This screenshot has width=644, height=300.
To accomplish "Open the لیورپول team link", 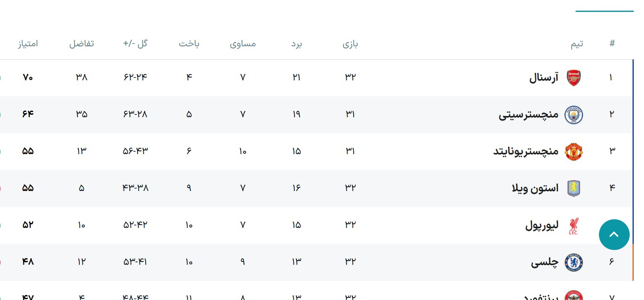I will coord(542,225).
